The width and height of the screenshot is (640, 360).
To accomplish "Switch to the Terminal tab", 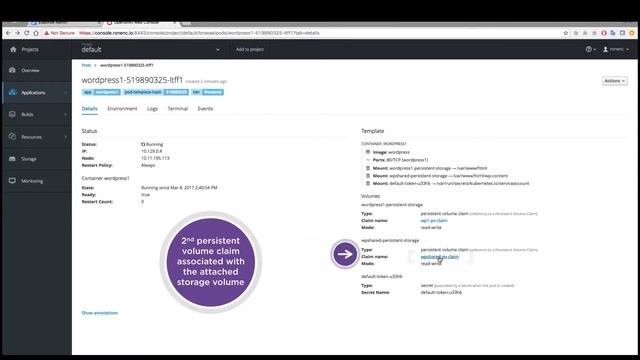I will pyautogui.click(x=178, y=109).
